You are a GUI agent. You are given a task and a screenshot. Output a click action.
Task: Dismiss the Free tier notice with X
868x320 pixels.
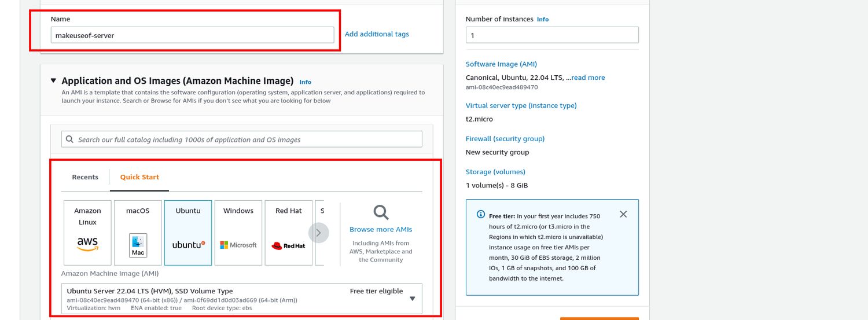[623, 214]
